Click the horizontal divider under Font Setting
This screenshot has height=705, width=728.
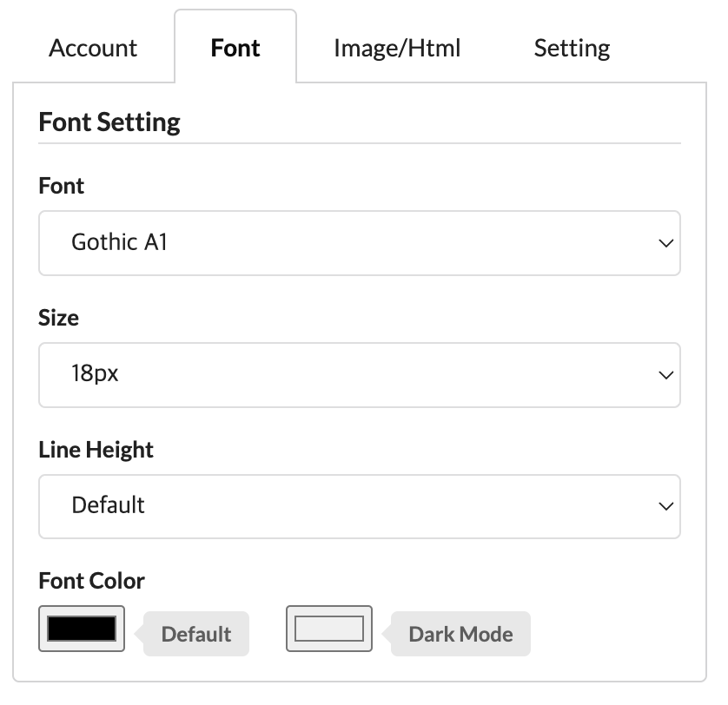[359, 143]
